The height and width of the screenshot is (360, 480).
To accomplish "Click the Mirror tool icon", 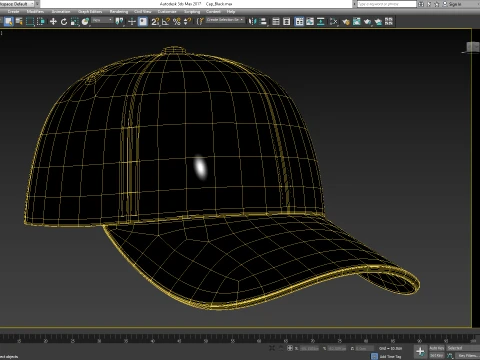I will click(252, 22).
